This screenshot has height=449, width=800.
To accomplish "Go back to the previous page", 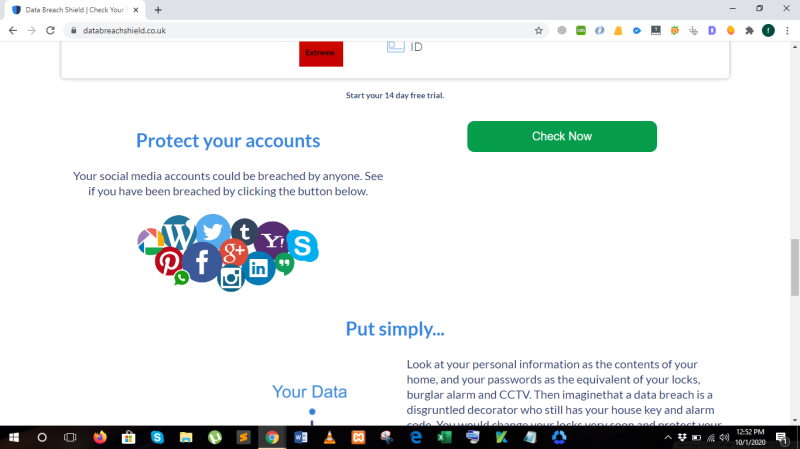I will click(x=13, y=31).
